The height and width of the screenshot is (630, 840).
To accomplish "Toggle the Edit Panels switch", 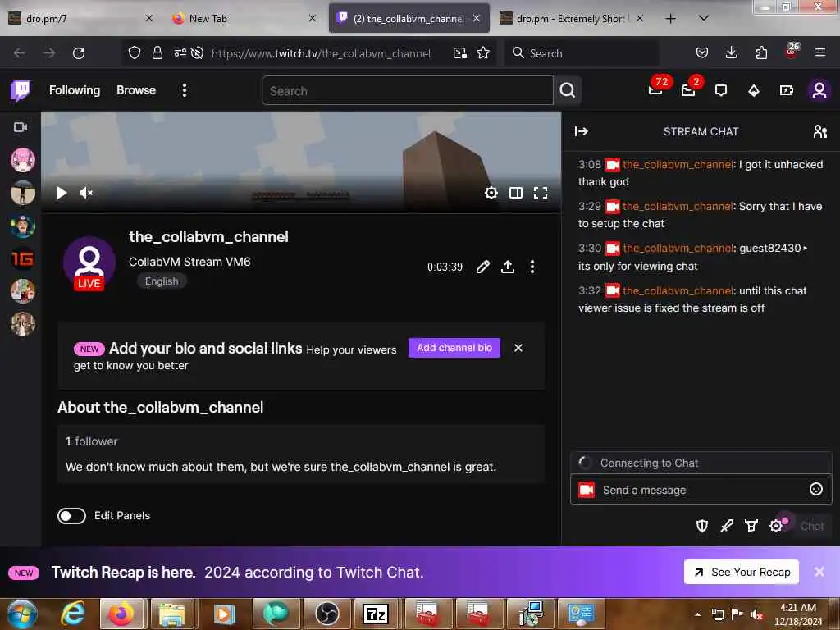I will (x=72, y=516).
